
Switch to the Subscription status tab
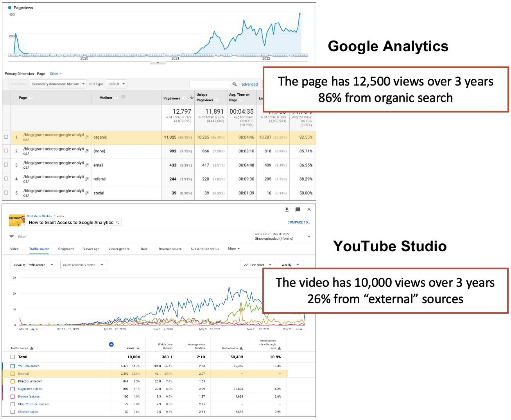pyautogui.click(x=205, y=249)
